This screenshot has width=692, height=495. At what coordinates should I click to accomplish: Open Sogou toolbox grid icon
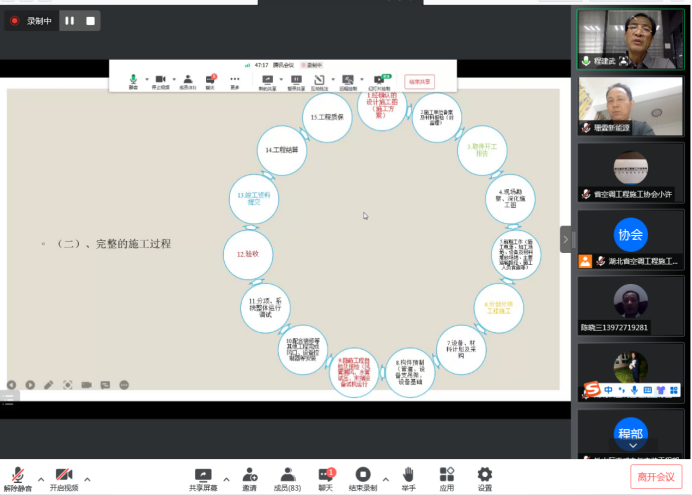674,390
